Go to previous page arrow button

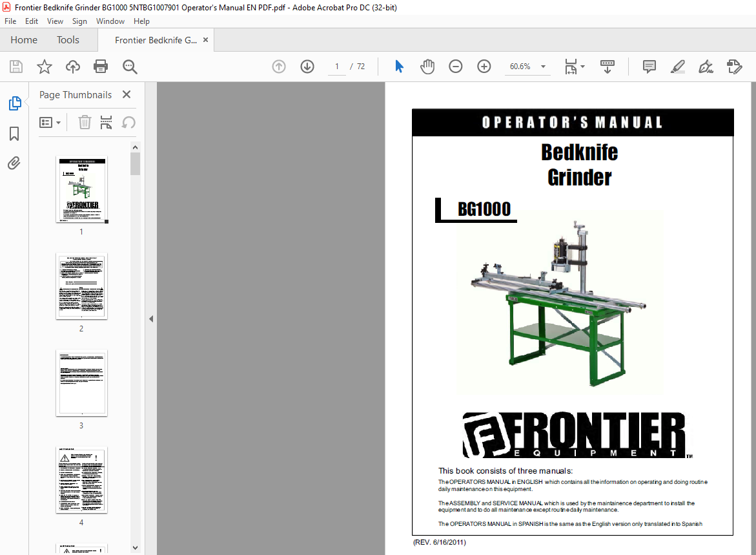coord(279,67)
